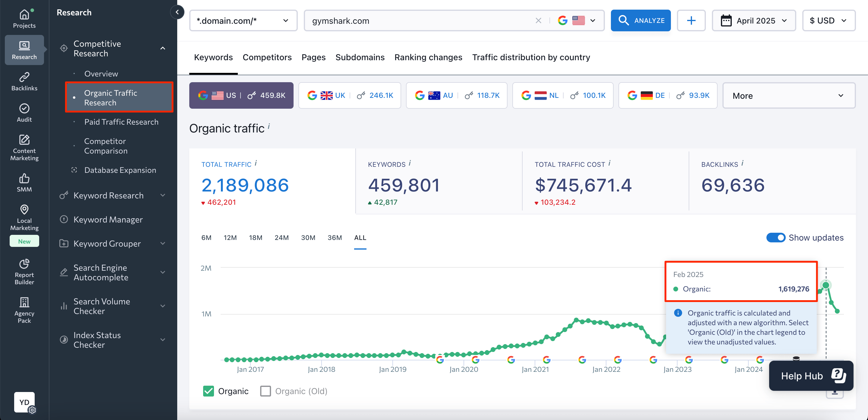Click the 2,189,086 total traffic value
This screenshot has width=868, height=420.
point(245,185)
